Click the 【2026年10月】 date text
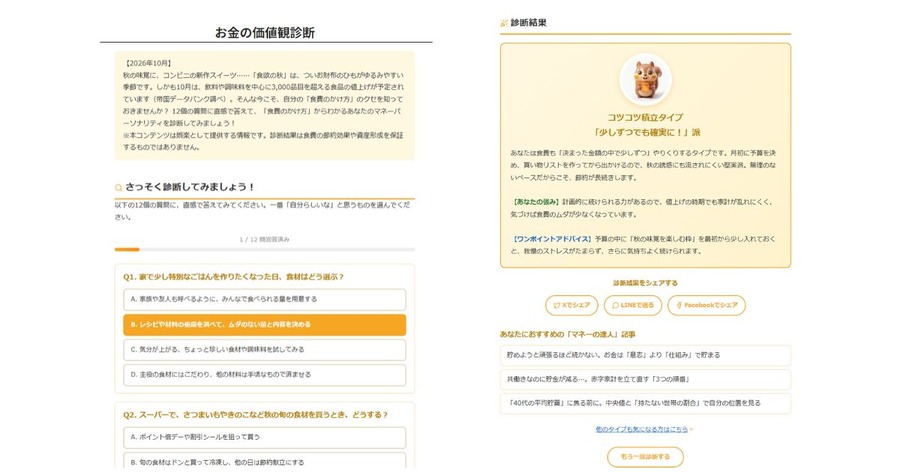The image size is (900, 472). [x=148, y=63]
